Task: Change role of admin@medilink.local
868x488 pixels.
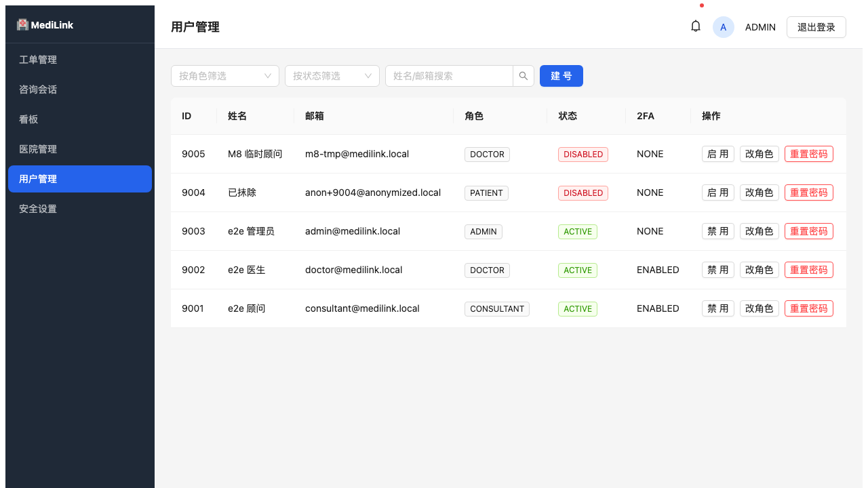Action: click(x=759, y=231)
